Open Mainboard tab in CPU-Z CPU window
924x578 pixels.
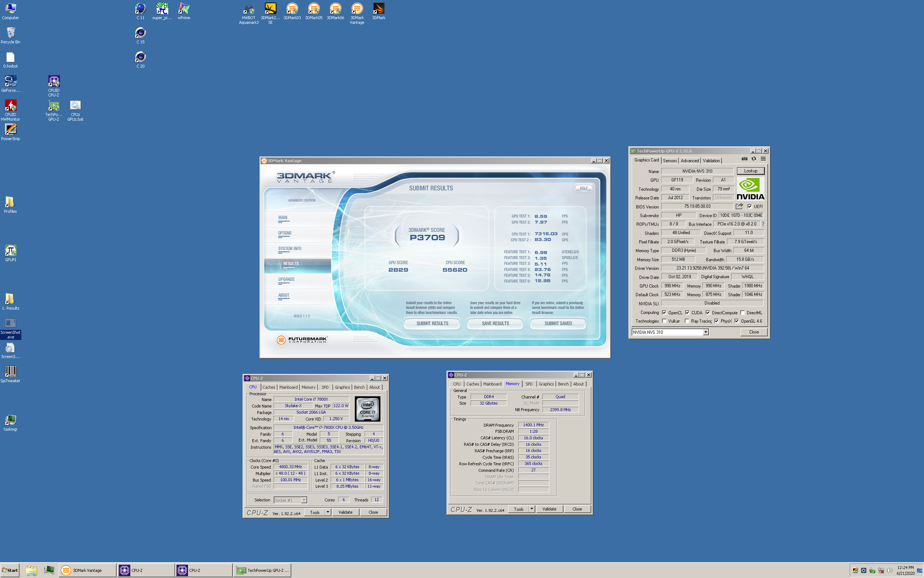coord(288,387)
